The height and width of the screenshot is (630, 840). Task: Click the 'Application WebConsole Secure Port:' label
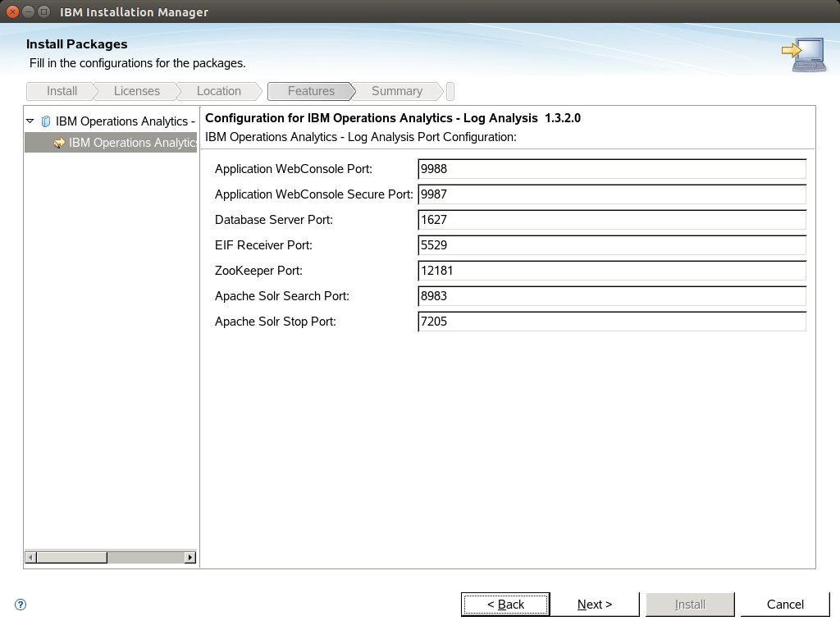click(314, 194)
